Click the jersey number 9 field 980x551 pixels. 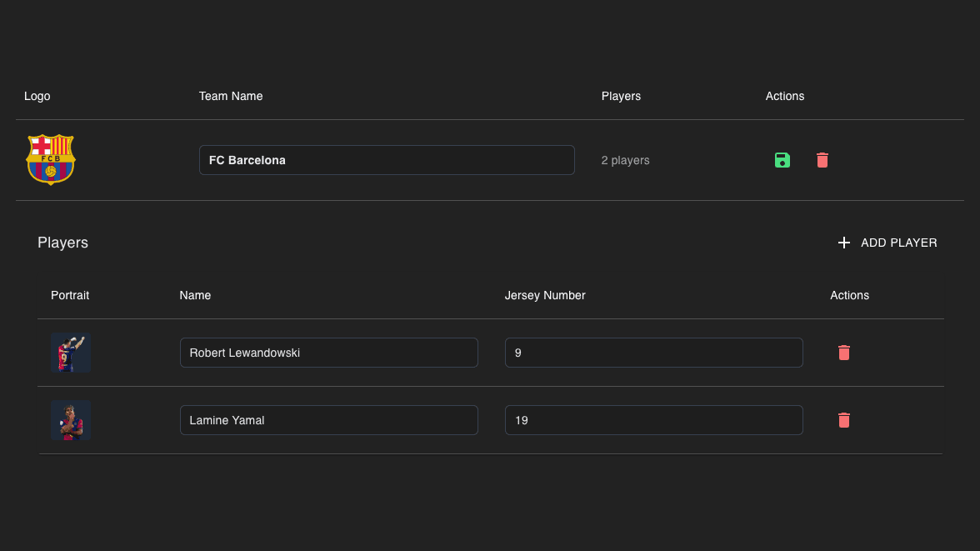click(x=653, y=353)
